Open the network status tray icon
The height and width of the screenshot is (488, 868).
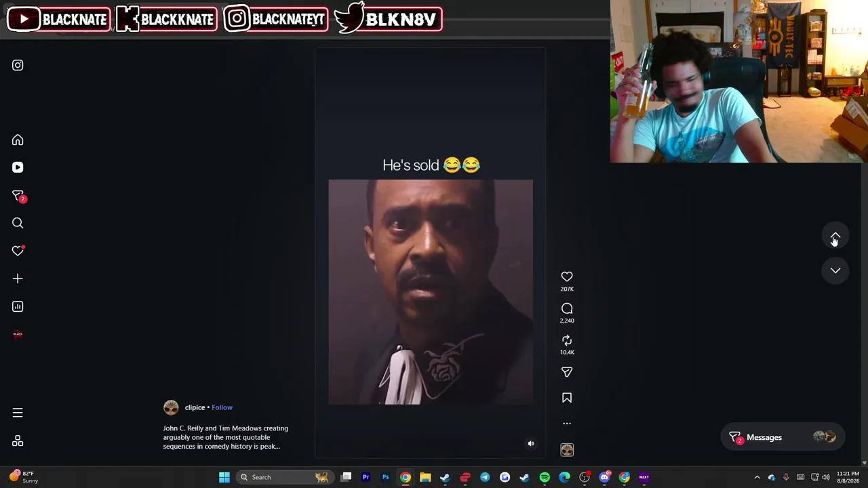814,477
